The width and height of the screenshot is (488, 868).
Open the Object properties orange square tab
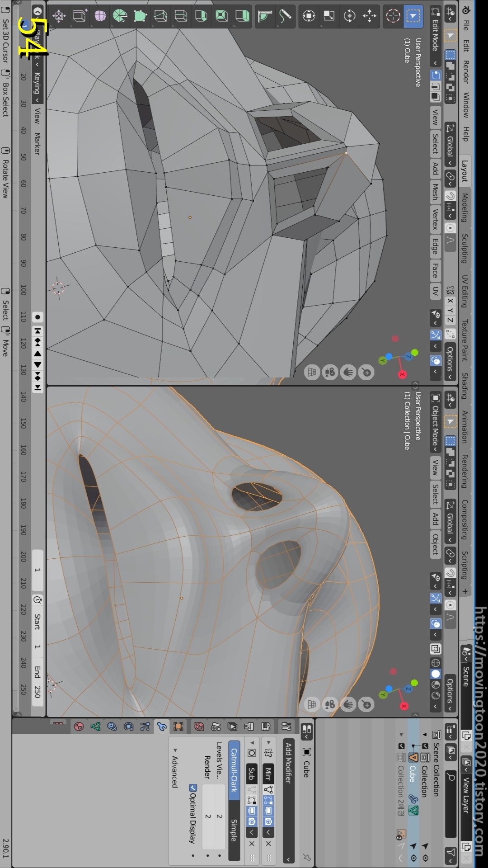pos(178,726)
